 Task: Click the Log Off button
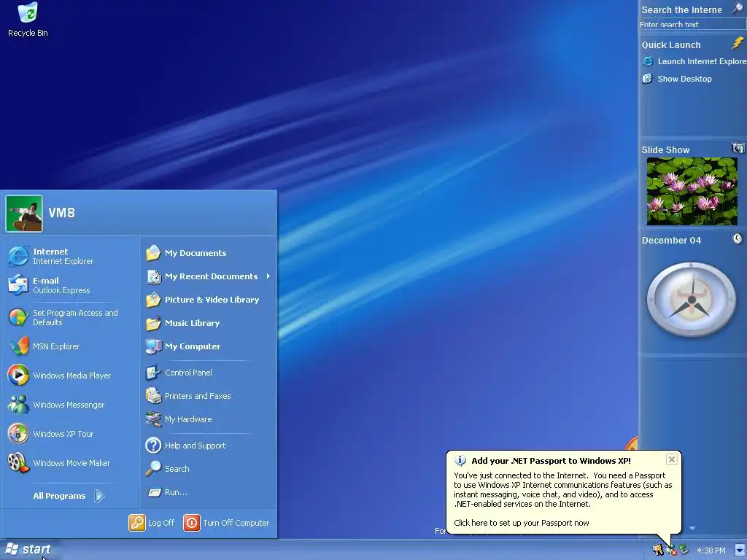point(152,522)
